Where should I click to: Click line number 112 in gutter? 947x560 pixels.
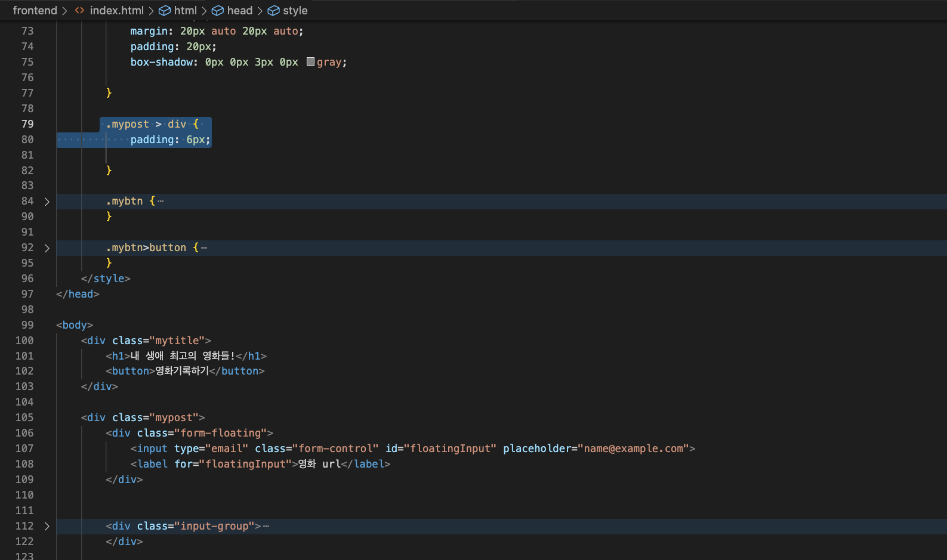[x=24, y=526]
